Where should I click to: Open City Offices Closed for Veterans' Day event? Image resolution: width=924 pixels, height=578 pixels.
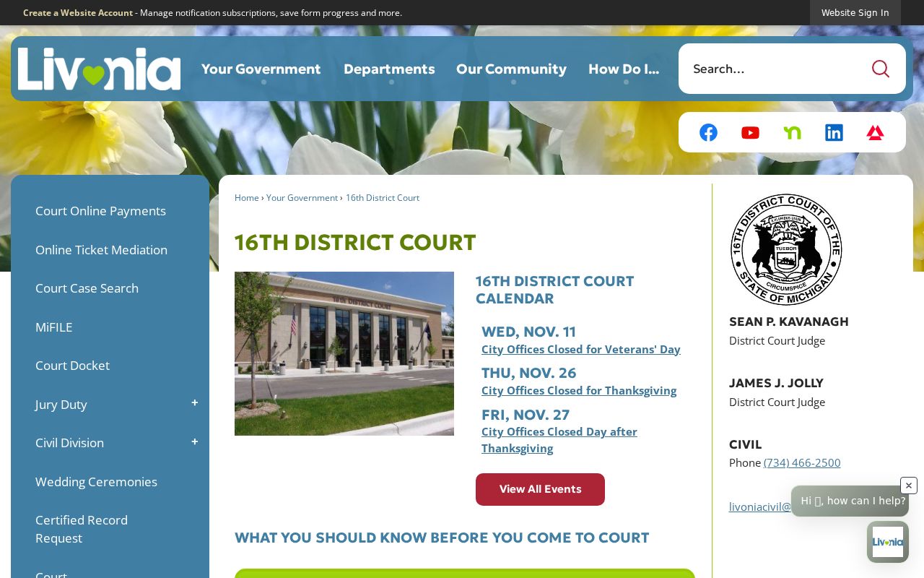[581, 350]
